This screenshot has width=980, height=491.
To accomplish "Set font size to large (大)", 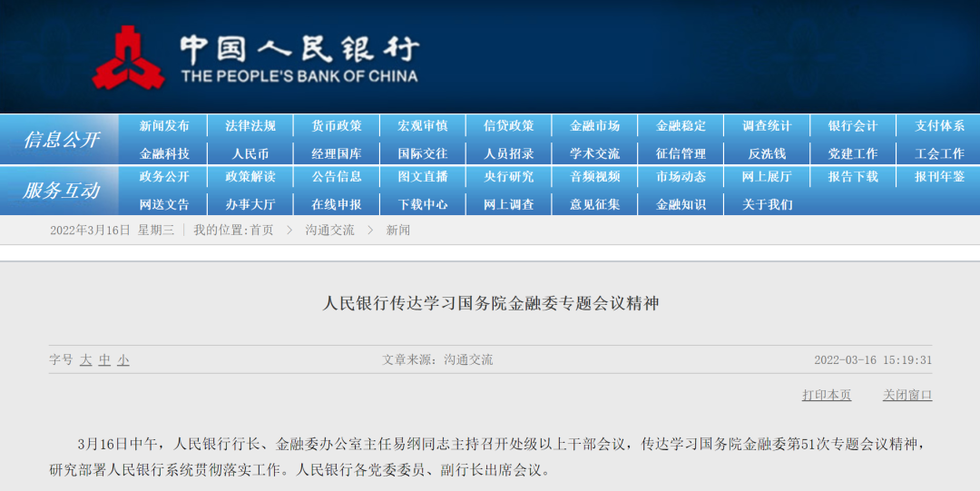I will [86, 360].
